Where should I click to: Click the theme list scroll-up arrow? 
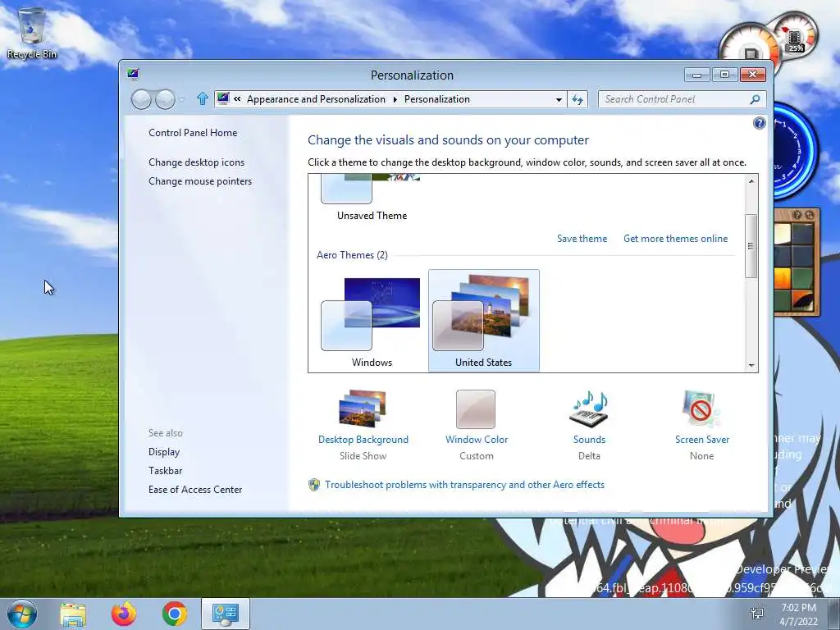[751, 181]
